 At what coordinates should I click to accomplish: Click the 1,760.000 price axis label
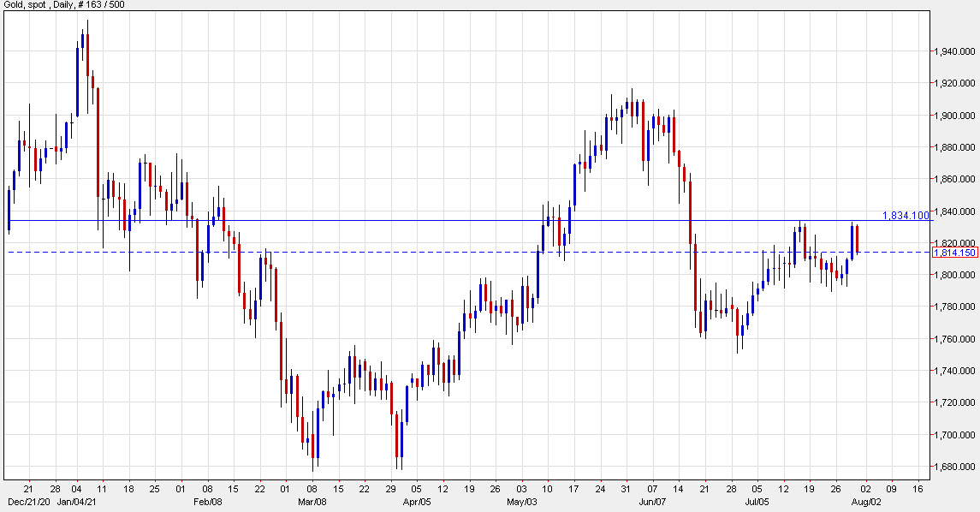pos(954,339)
